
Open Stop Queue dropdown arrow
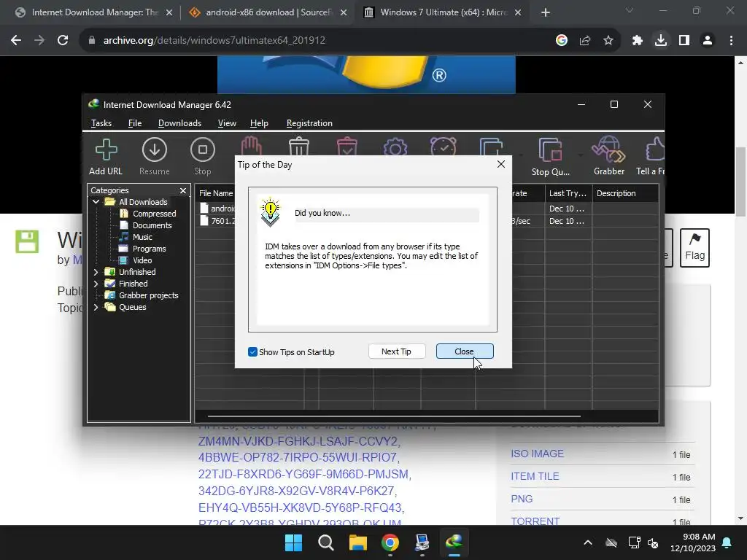(x=580, y=155)
